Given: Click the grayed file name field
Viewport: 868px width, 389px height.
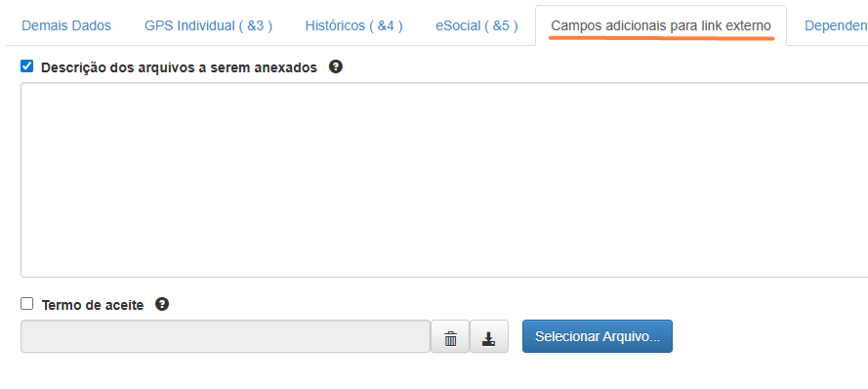Looking at the screenshot, I should tap(226, 336).
